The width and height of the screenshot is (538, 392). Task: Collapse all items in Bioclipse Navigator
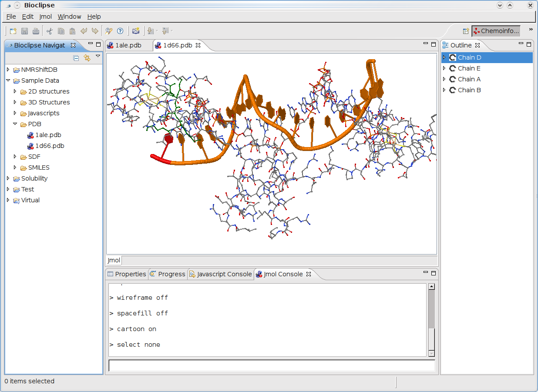tap(76, 58)
